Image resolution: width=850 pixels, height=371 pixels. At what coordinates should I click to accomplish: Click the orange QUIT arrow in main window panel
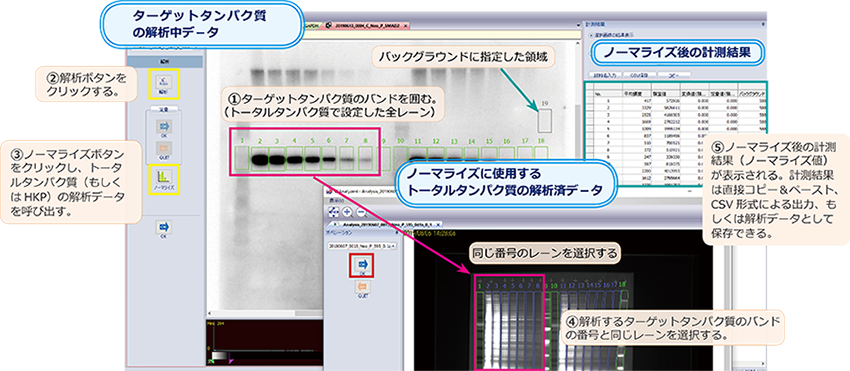[x=163, y=149]
